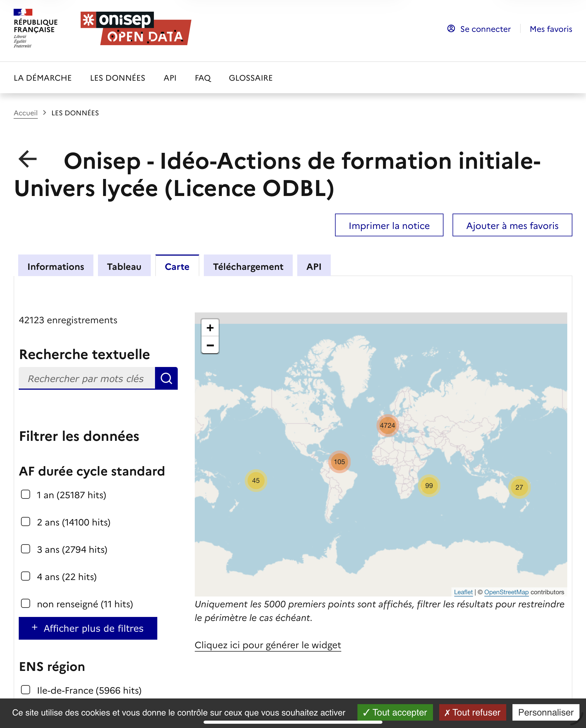Click the 105 cluster marker

339,462
